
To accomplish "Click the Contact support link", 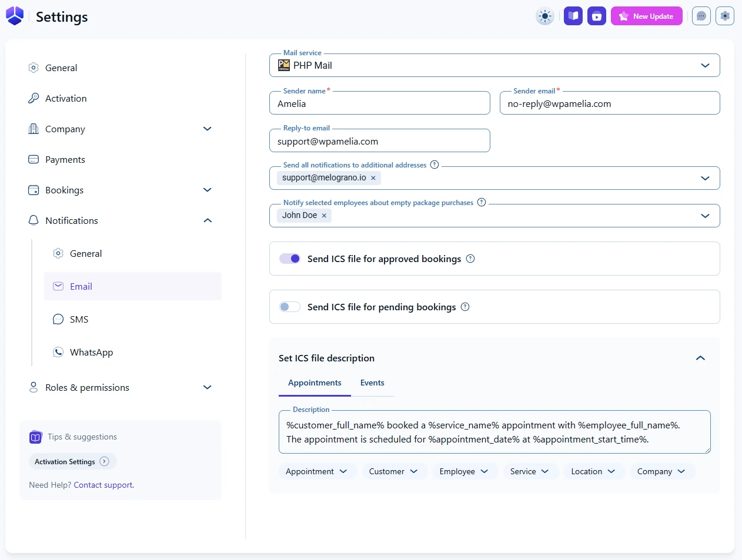I will click(103, 485).
